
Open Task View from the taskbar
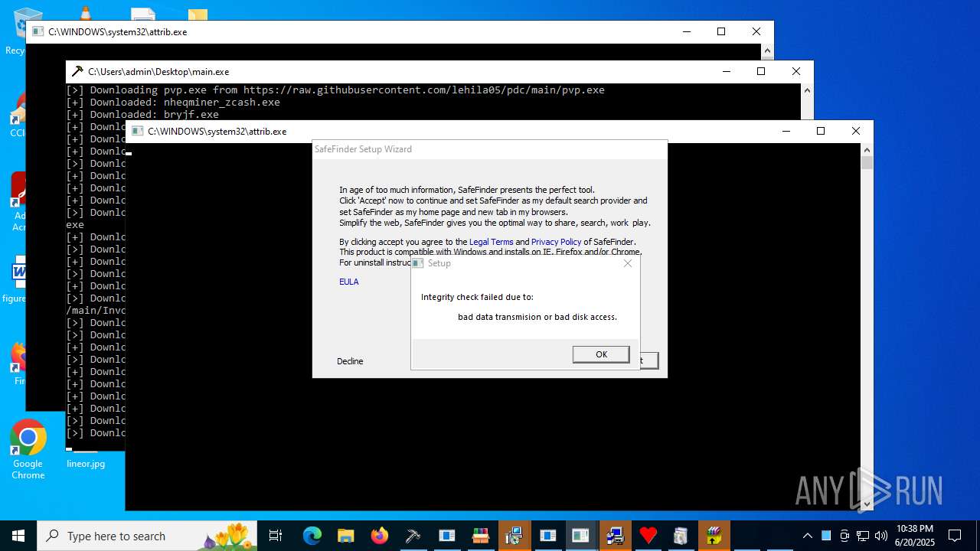[x=276, y=536]
